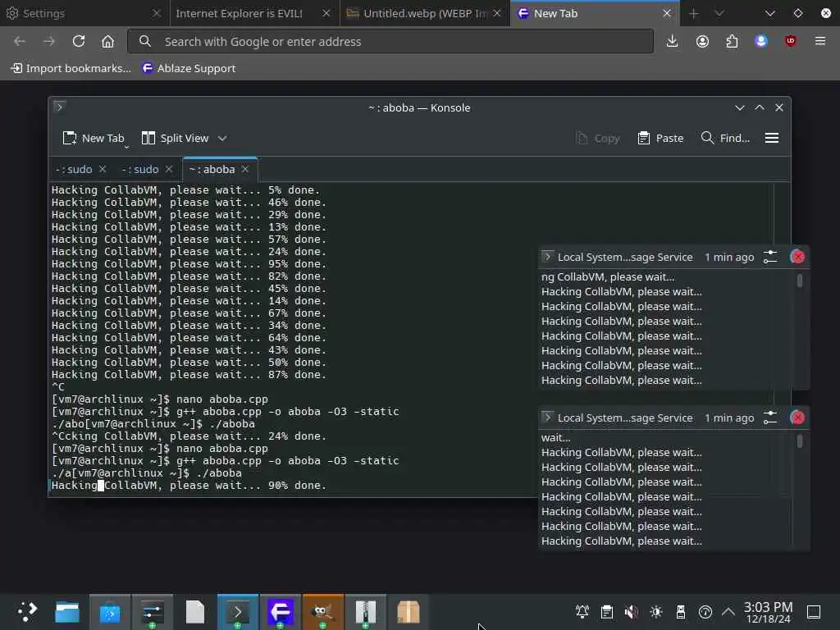Open notifications bell in system tray

pyautogui.click(x=582, y=611)
